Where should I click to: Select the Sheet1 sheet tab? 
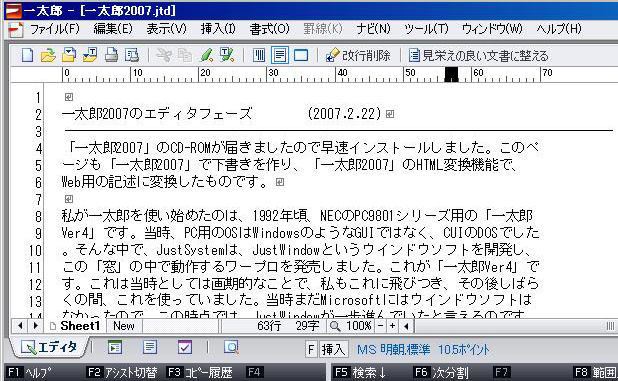coord(75,326)
